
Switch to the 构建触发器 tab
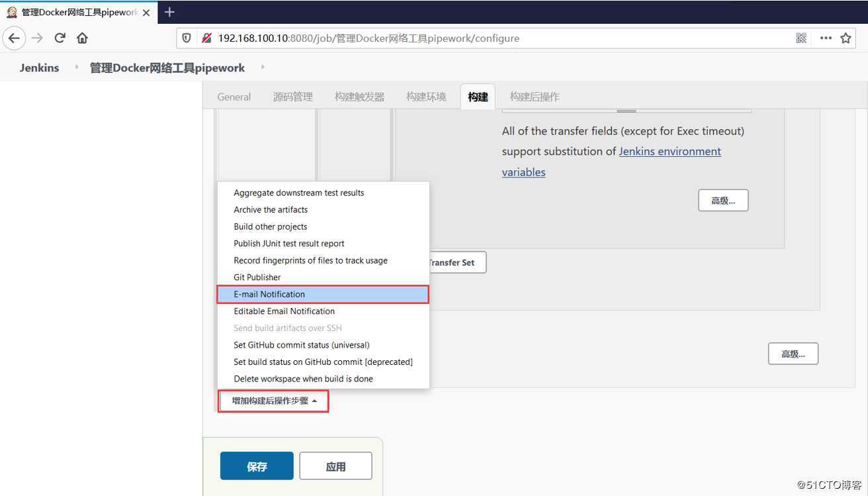(359, 97)
